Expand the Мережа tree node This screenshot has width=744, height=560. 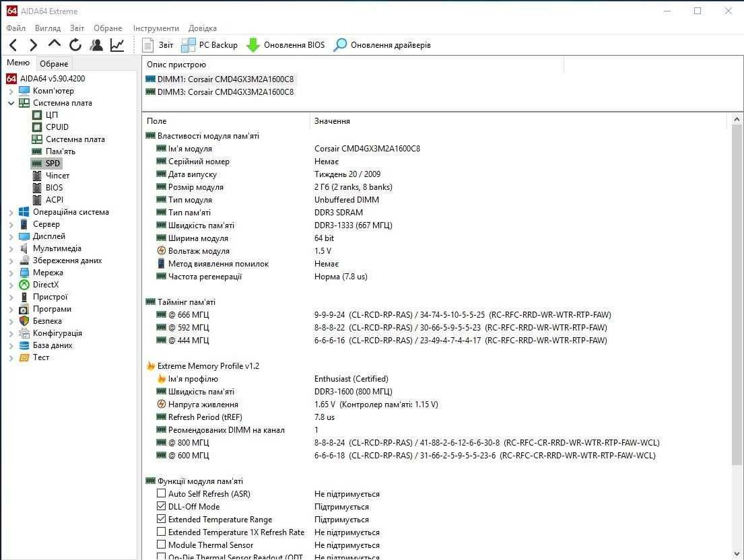click(x=11, y=273)
